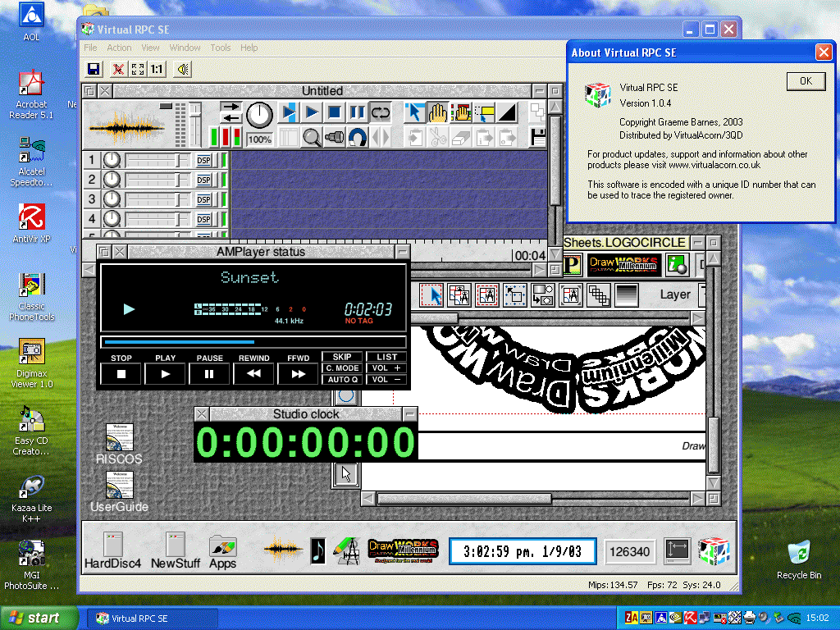Open HardDisc4 on RISC OS icon bar
This screenshot has height=630, width=840.
click(112, 550)
